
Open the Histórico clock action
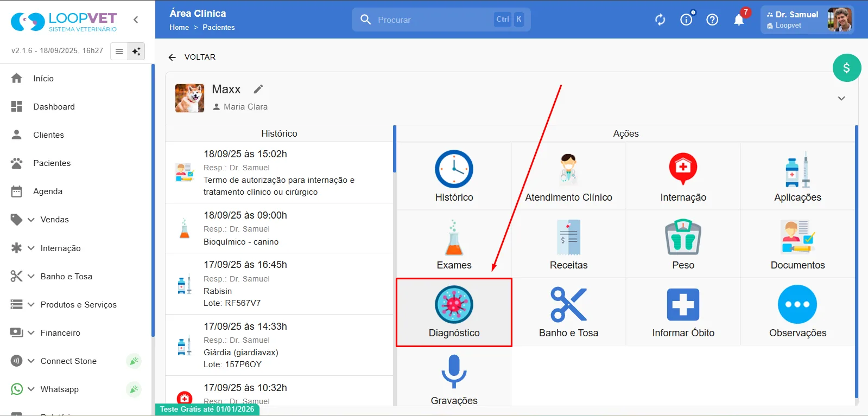tap(454, 176)
